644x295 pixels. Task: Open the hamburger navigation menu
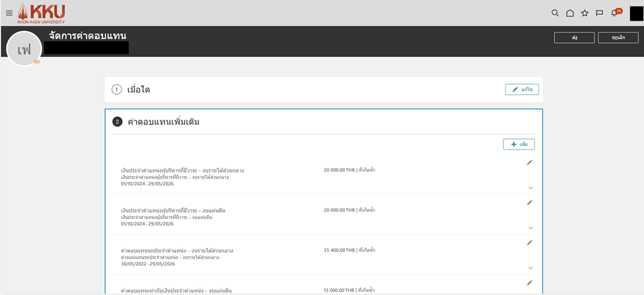[9, 13]
